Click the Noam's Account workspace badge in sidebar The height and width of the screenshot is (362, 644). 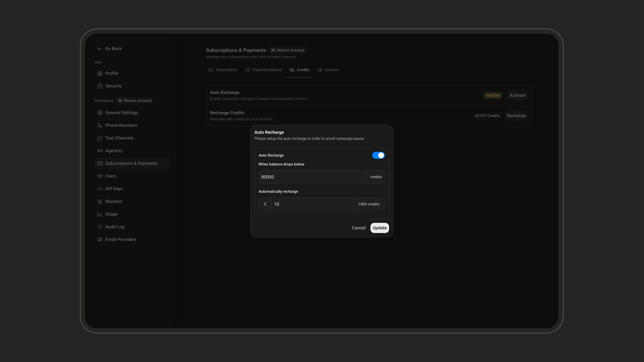point(135,101)
